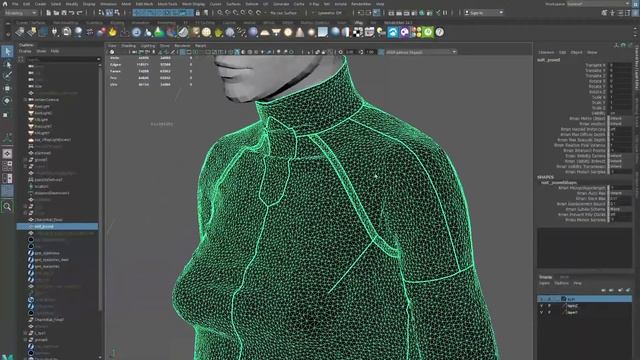Toggle V visibility of layer1
The width and height of the screenshot is (640, 360).
(x=542, y=312)
